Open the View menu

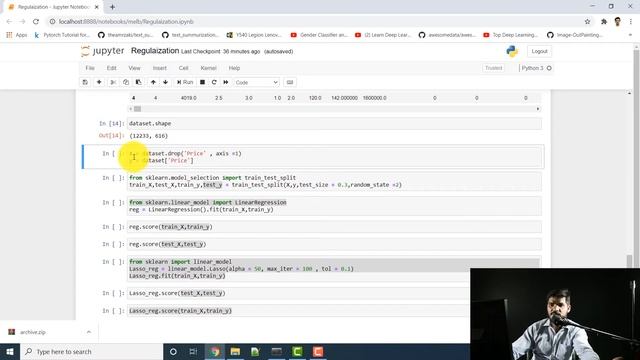134,68
